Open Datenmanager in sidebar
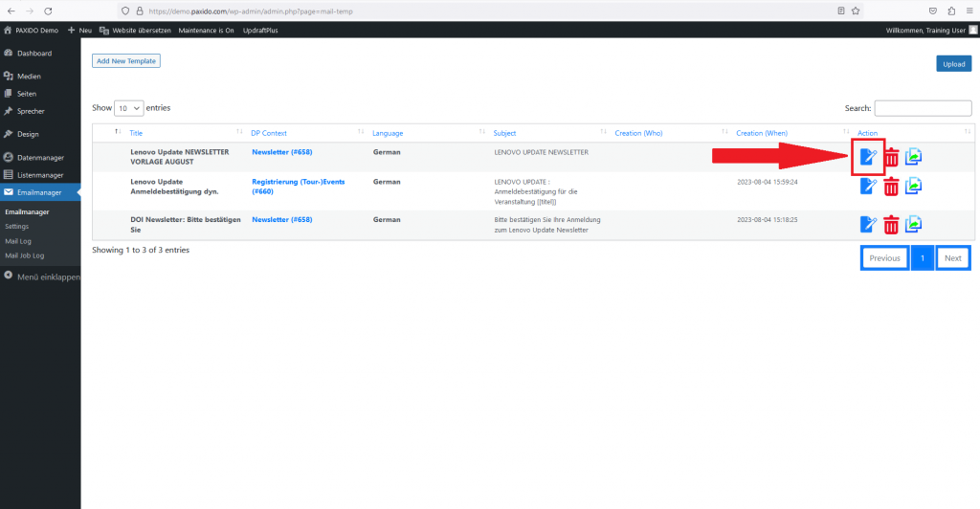Image resolution: width=980 pixels, height=509 pixels. point(40,157)
